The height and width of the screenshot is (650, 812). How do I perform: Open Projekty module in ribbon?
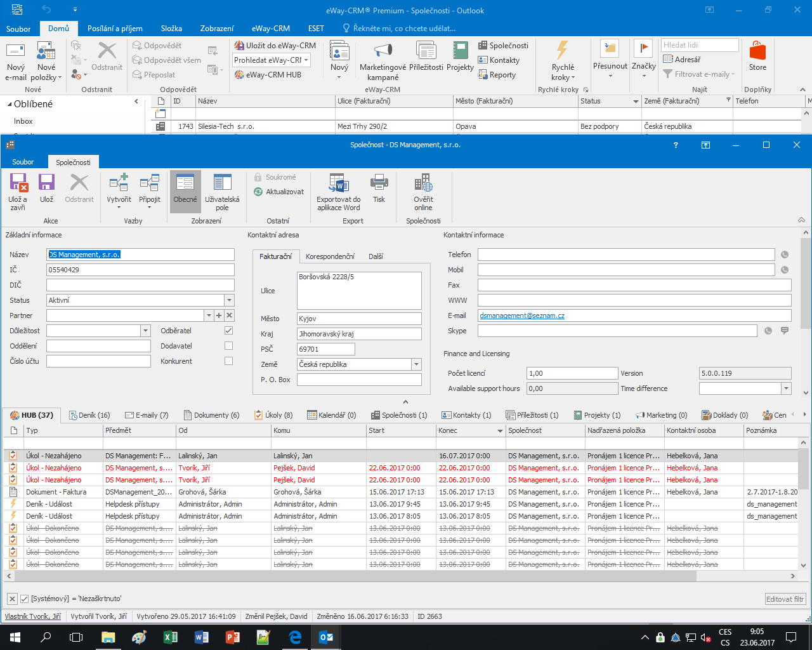click(461, 57)
